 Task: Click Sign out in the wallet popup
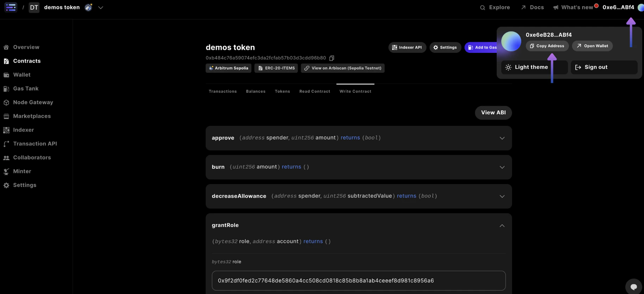pos(604,67)
